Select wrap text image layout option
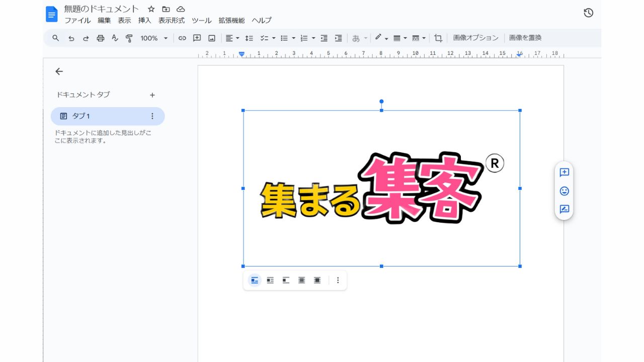The height and width of the screenshot is (362, 644). point(270,281)
